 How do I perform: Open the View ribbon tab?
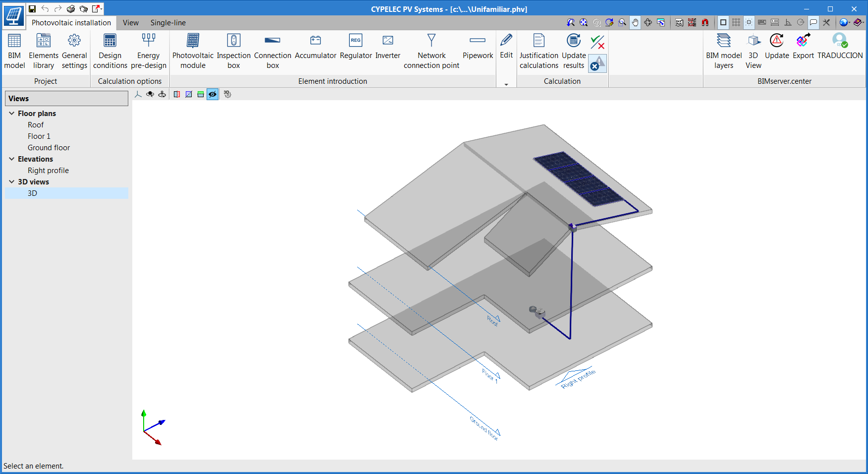(130, 23)
